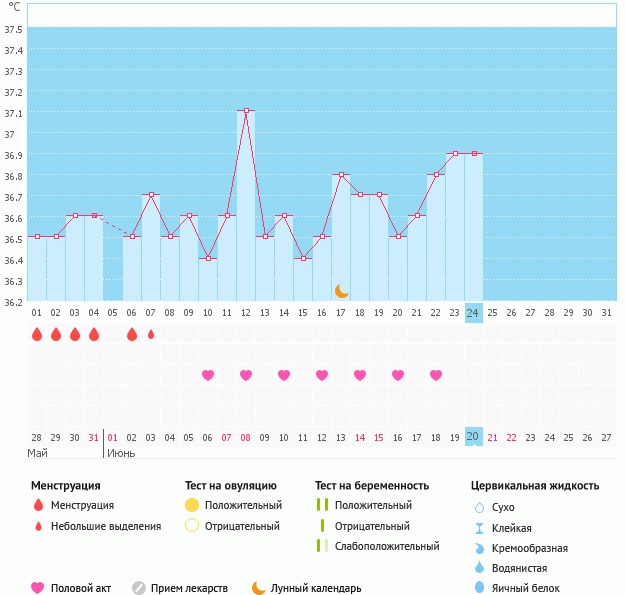The width and height of the screenshot is (626, 595).
Task: Click the Небольшие выделения legend label
Action: (106, 526)
